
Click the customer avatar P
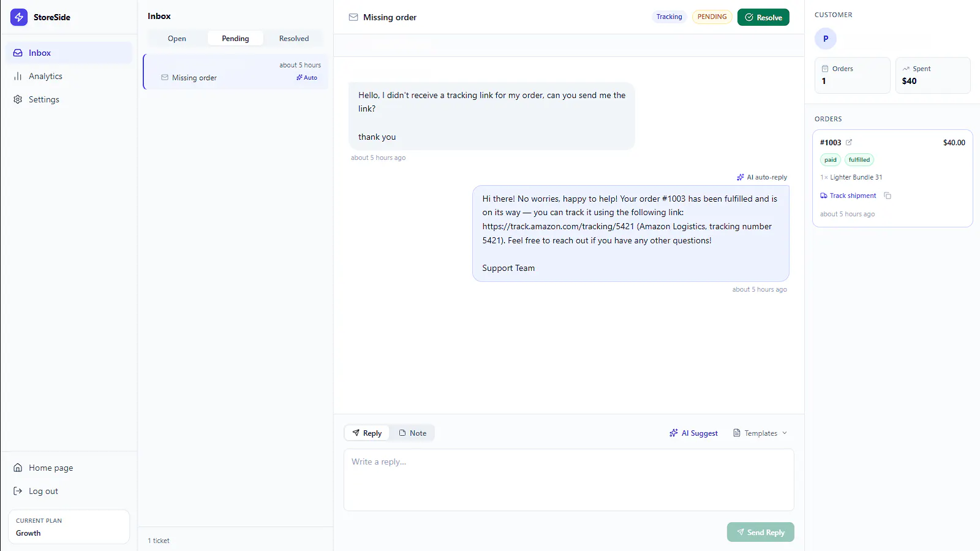[826, 39]
